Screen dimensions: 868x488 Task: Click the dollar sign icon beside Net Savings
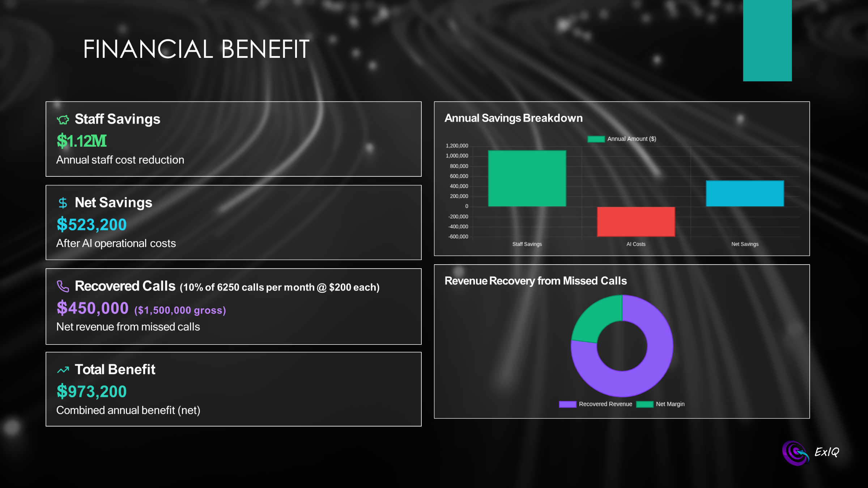(63, 203)
